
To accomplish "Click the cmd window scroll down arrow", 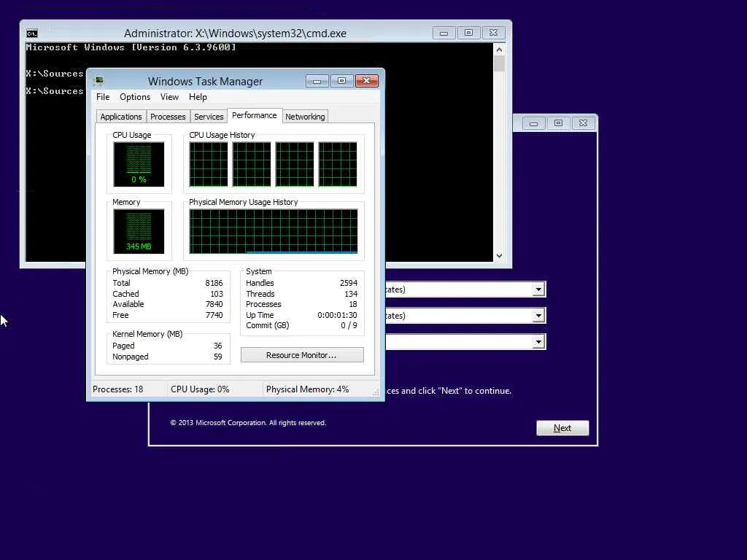I will tap(499, 256).
